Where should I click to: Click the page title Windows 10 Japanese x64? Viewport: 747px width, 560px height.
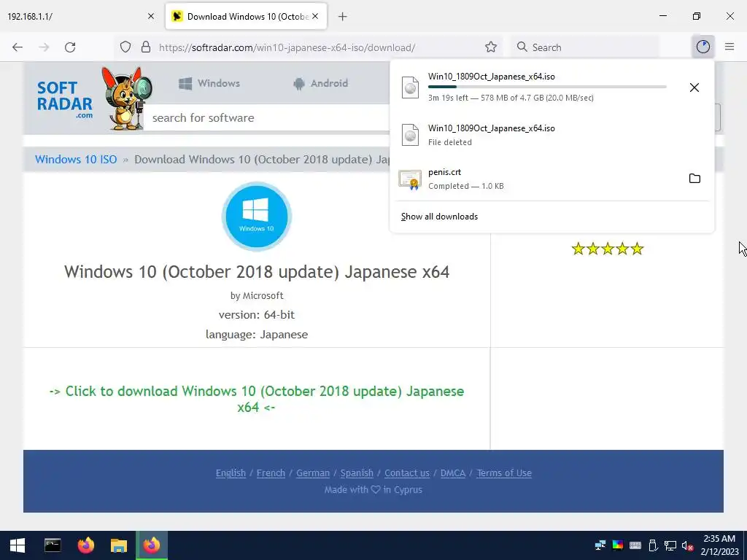[x=257, y=272]
